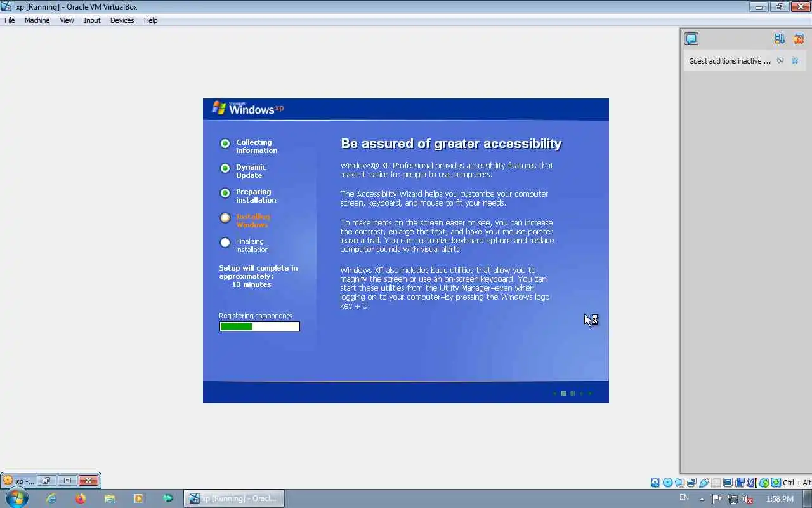Click the mini toolbar restore window button
The width and height of the screenshot is (812, 508).
[x=46, y=481]
